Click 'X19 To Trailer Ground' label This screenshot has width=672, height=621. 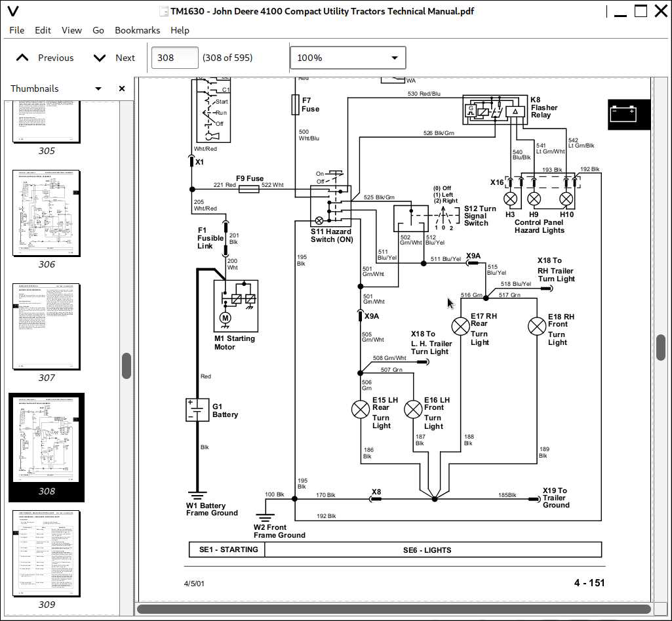coord(556,498)
